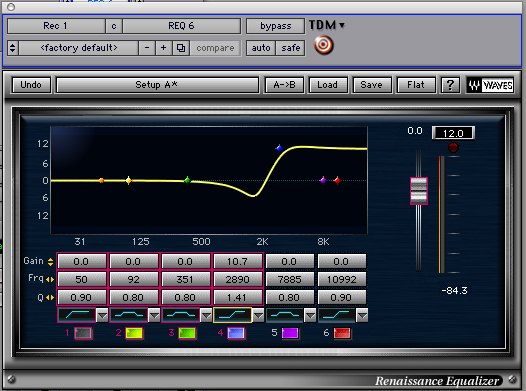Click the Frq left/right arrows icon
Viewport: 526px width, 391px height.
pos(50,279)
